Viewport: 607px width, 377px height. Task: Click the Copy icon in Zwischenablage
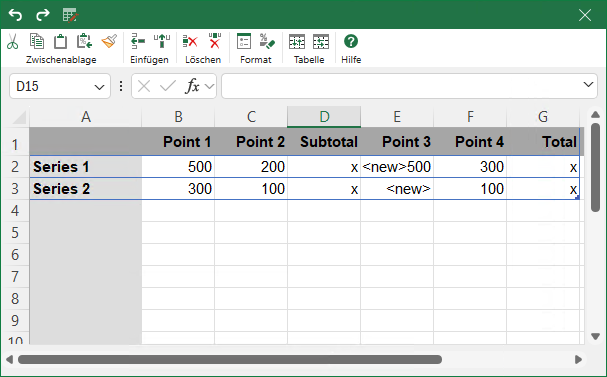(x=37, y=41)
